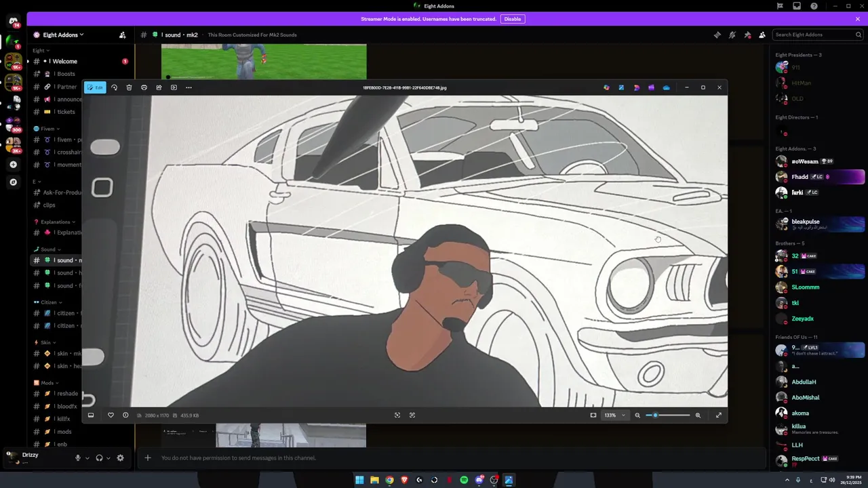Open Discord help question mark icon
Screen dimensions: 868x488
814,6
